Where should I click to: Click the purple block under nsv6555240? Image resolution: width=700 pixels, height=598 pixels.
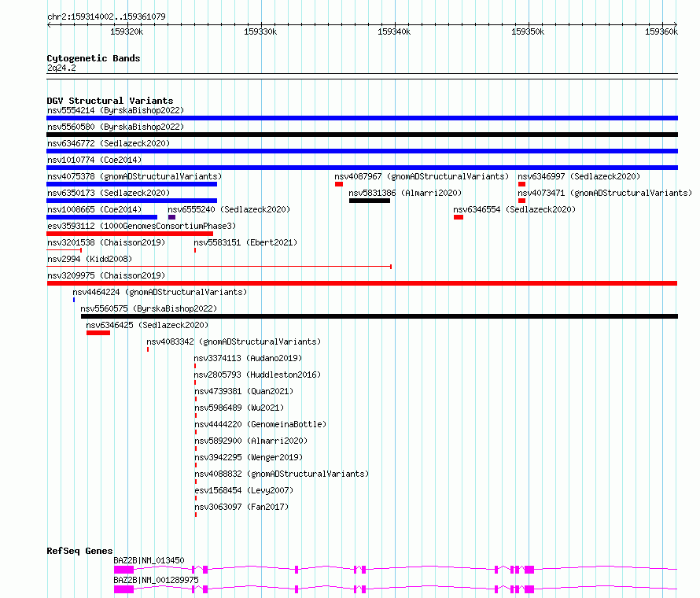[x=172, y=217]
